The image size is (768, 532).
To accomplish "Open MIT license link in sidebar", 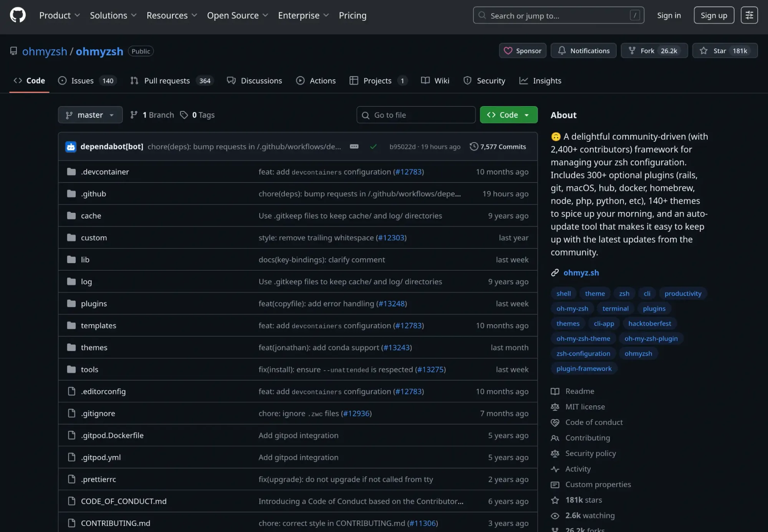I will [585, 407].
